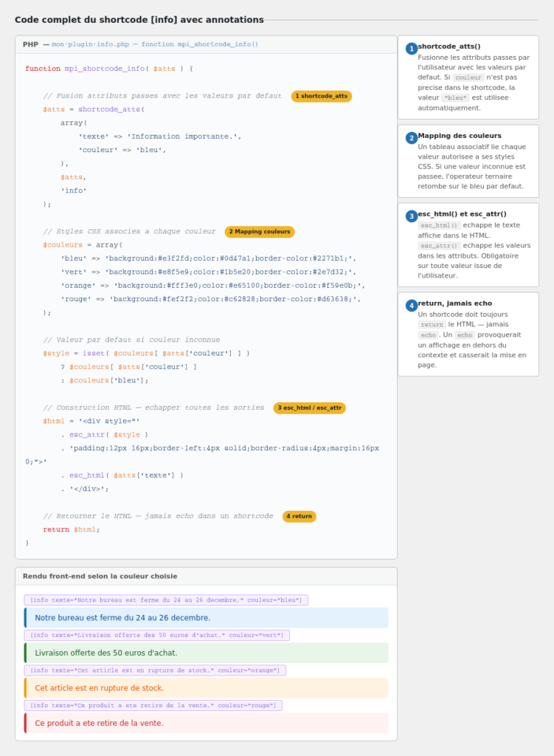Click the 'orange' => background:#fff3e0 code line
The image size is (554, 756).
[x=212, y=286]
